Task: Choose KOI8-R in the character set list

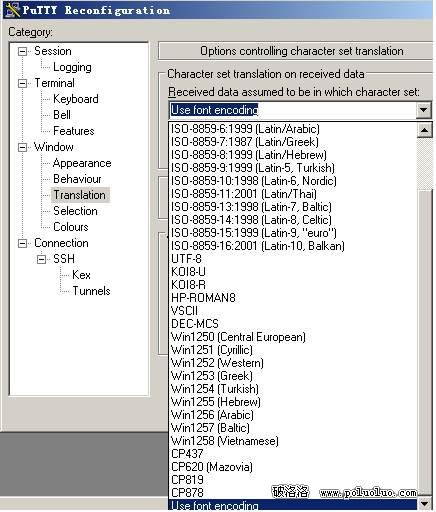Action: coord(188,285)
